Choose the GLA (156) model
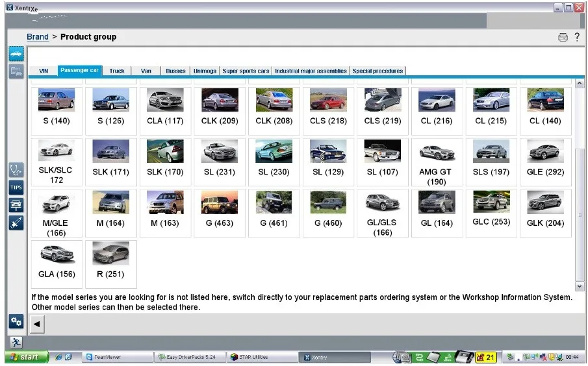Viewport: 588px width, 366px height. coord(57,265)
